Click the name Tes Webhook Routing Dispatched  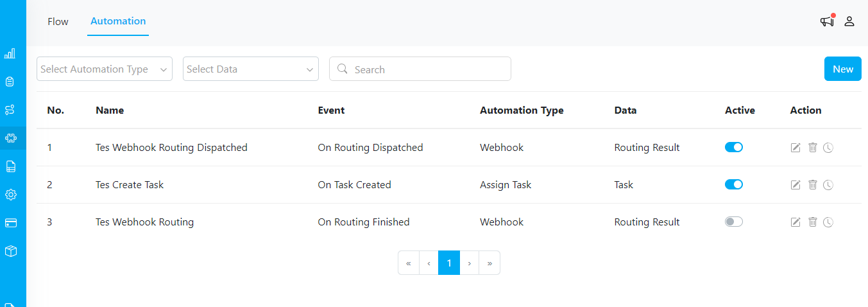click(171, 148)
